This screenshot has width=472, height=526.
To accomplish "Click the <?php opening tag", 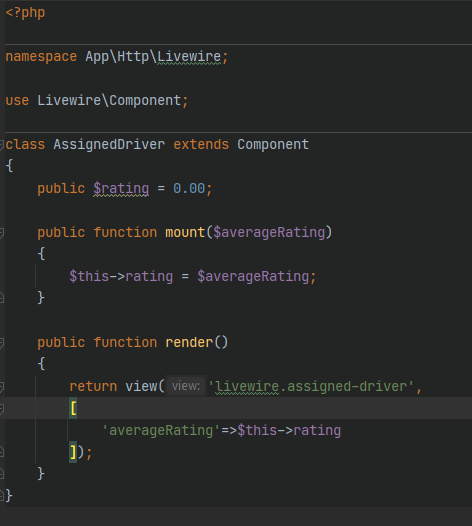I will click(x=25, y=13).
